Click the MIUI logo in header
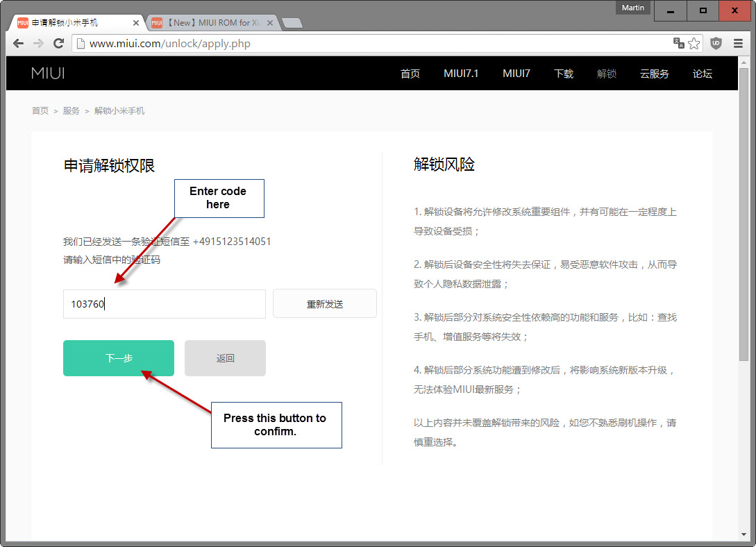Viewport: 756px width, 547px height. coord(48,74)
